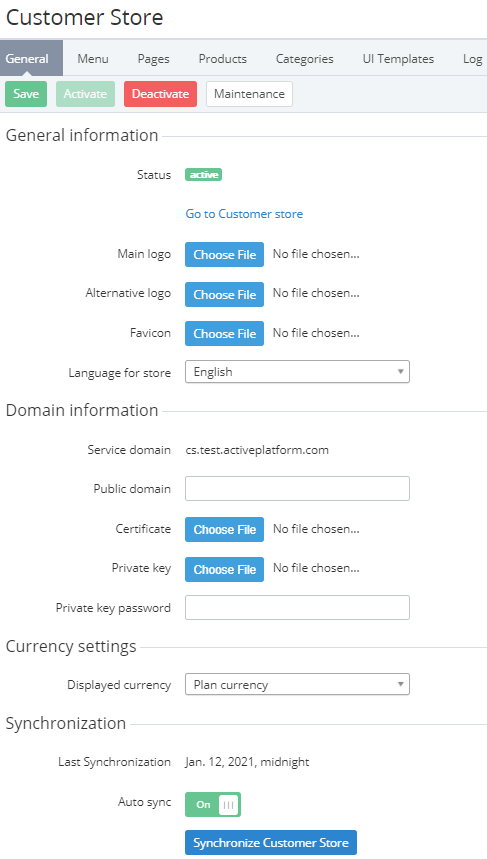Open the UI Templates tab
The image size is (487, 859).
tap(398, 59)
